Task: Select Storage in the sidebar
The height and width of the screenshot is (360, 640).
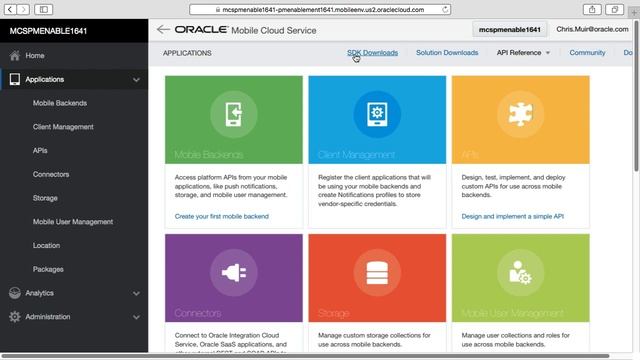Action: pos(45,198)
